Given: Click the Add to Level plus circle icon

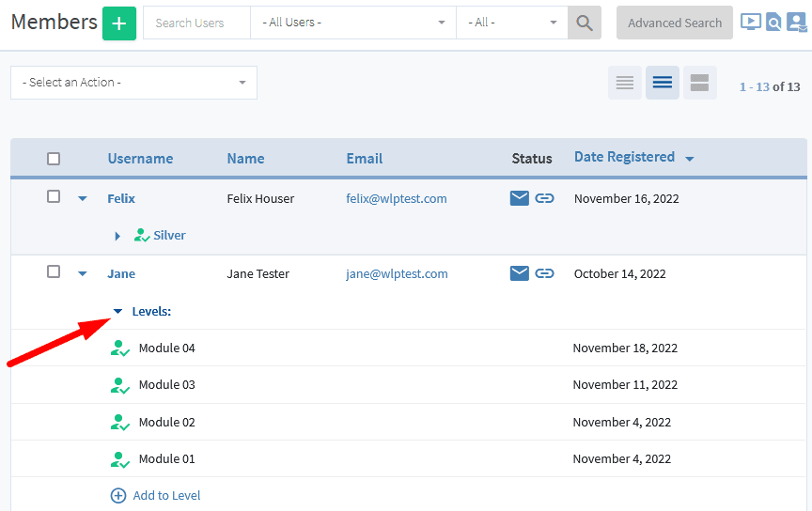Looking at the screenshot, I should [x=118, y=495].
